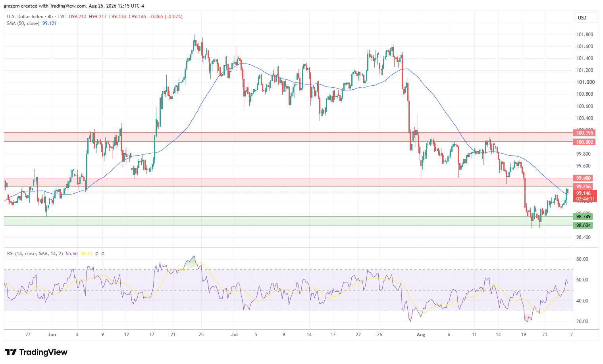Click the low value L99.134
The height and width of the screenshot is (364, 603).
117,17
